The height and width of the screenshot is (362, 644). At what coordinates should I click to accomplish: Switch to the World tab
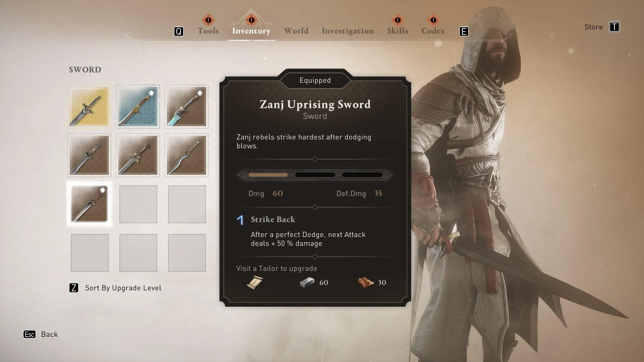point(296,31)
